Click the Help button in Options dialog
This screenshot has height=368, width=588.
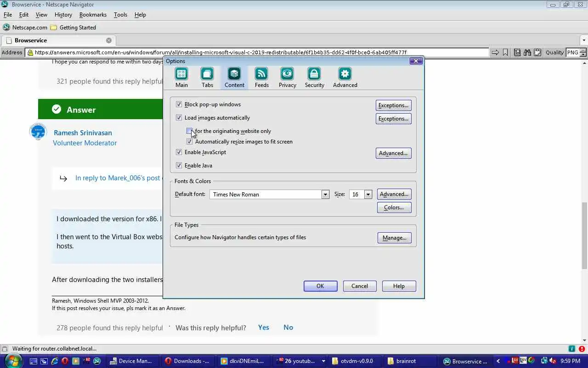(x=399, y=286)
